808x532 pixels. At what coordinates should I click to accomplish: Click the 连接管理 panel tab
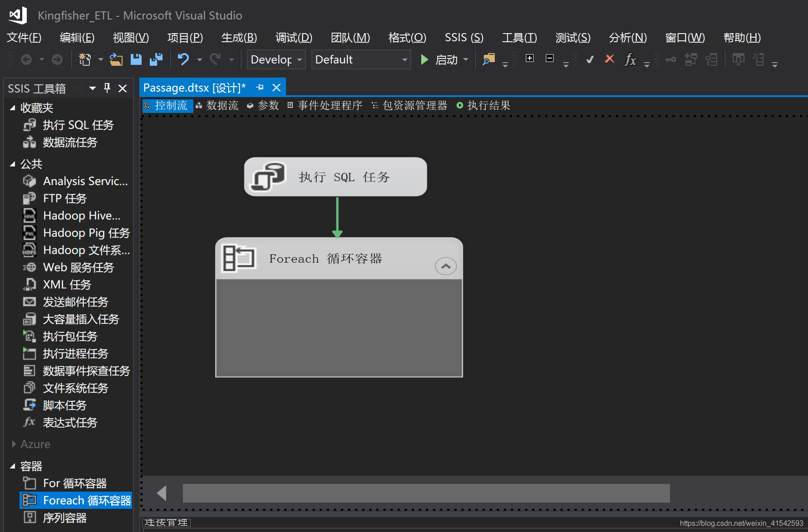click(x=166, y=522)
